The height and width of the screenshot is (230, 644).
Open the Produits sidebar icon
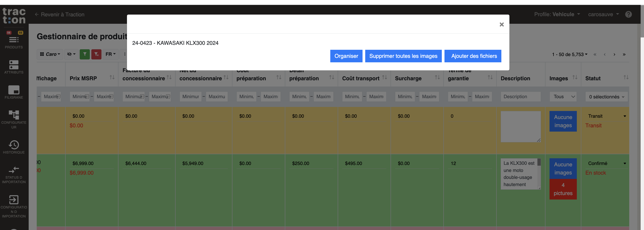(14, 40)
